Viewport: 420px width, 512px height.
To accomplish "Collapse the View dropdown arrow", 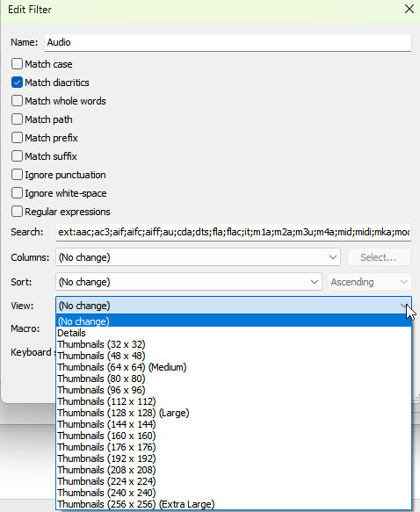I will coord(404,306).
